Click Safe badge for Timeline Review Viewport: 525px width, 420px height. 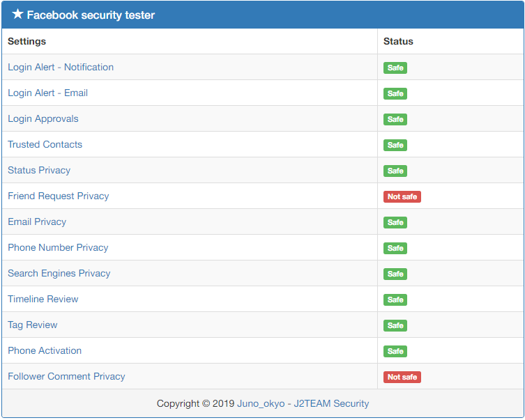point(395,300)
